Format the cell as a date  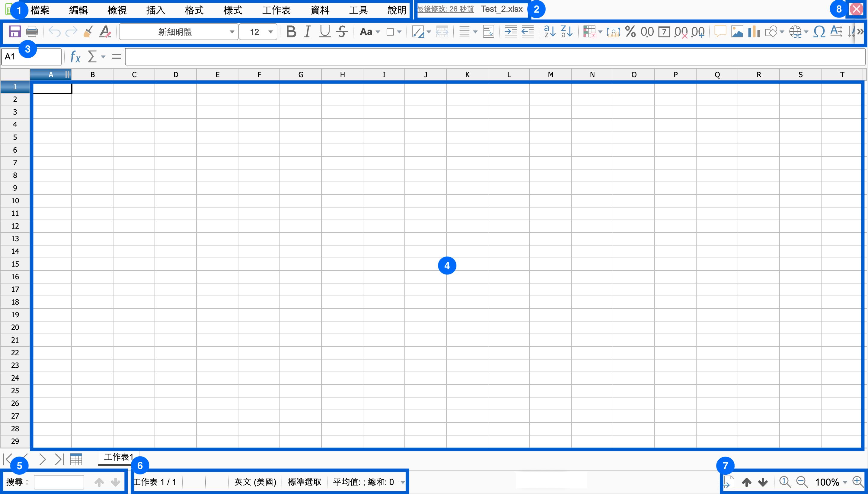point(664,32)
